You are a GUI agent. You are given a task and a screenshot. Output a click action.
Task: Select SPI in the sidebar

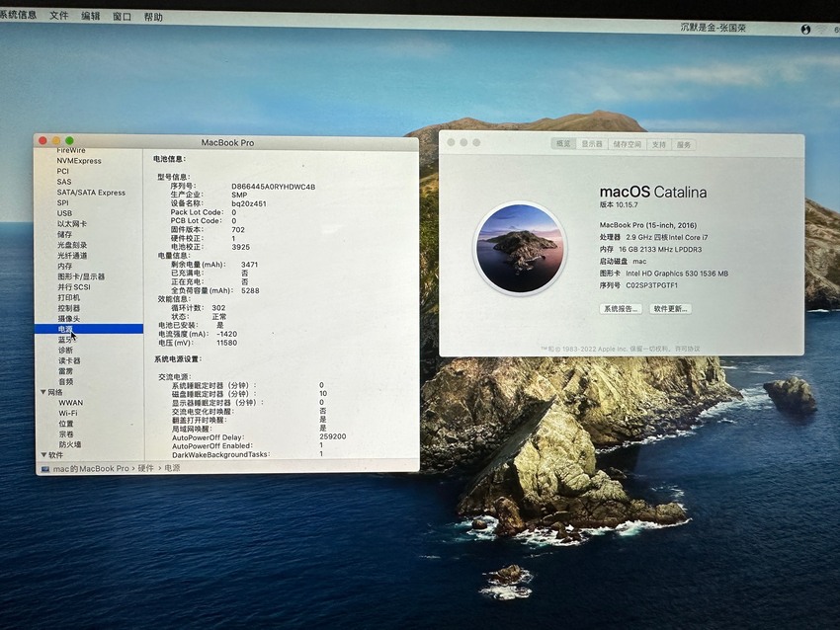62,202
